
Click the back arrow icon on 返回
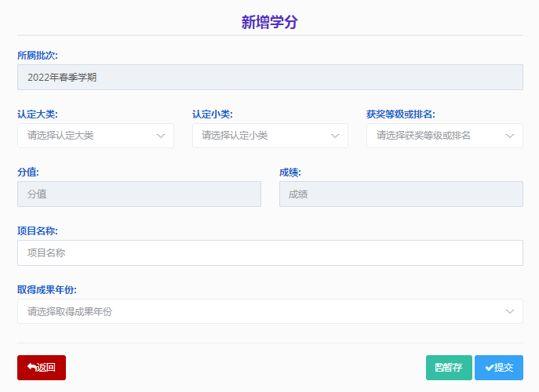[x=31, y=368]
